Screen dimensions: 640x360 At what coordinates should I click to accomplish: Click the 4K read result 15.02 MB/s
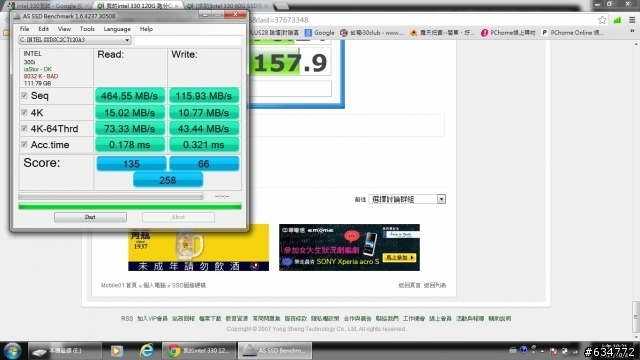coord(130,113)
